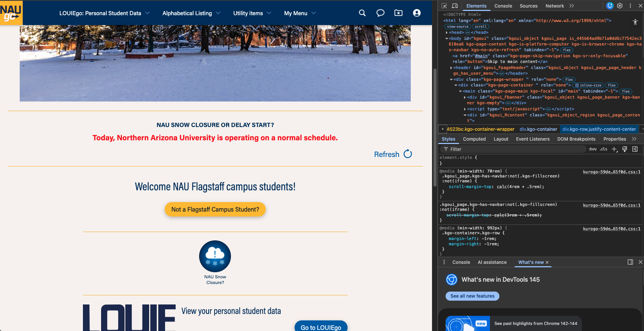Screen dimensions: 644x331
Task: Switch to the Network tab in DevTools
Action: pyautogui.click(x=554, y=6)
